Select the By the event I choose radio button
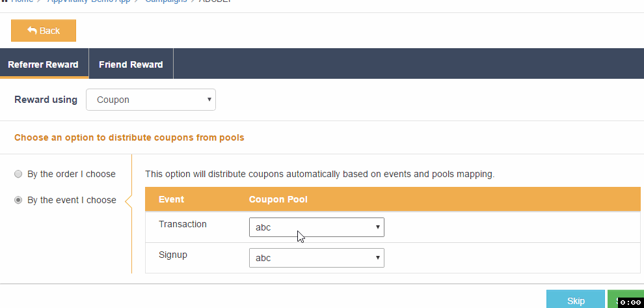The image size is (644, 308). 18,200
